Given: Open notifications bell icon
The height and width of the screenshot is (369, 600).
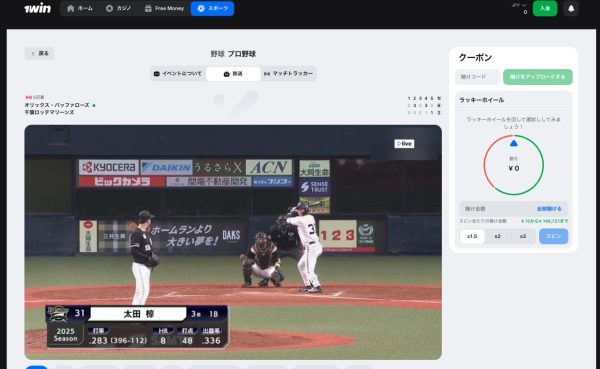Looking at the screenshot, I should click(571, 8).
